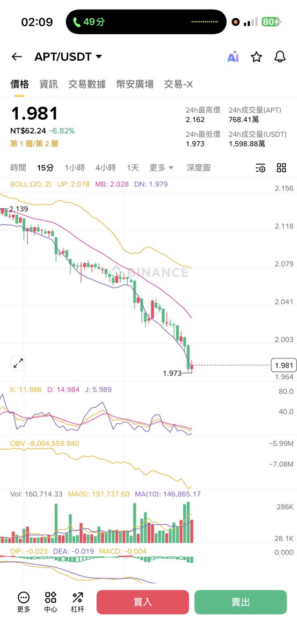Open the chart layout grid icon

click(281, 168)
